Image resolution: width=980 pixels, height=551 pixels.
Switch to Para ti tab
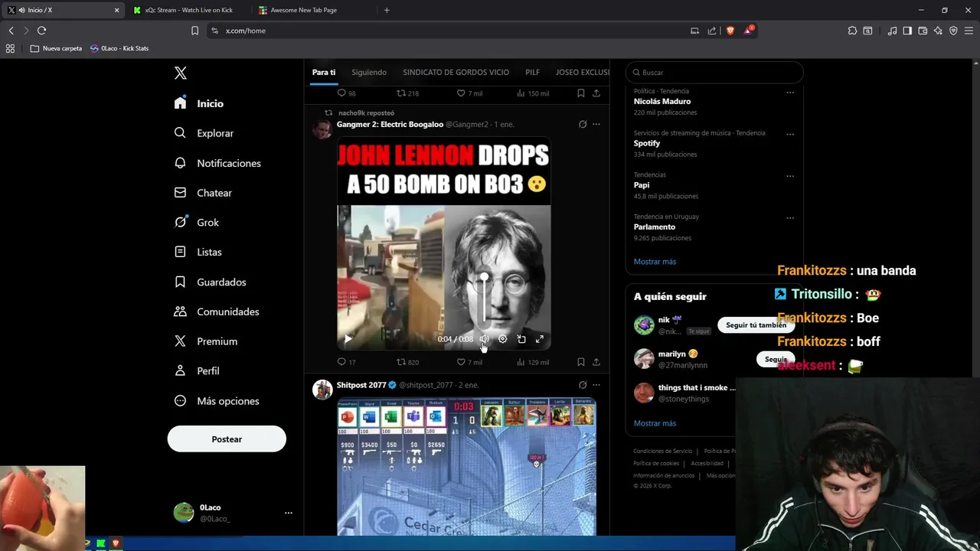324,72
